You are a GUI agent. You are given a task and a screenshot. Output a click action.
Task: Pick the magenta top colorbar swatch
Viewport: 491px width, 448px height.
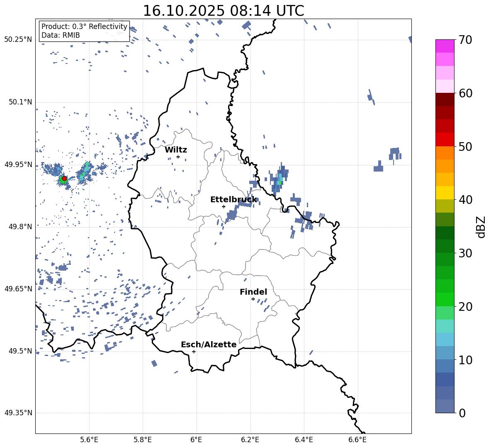click(445, 46)
